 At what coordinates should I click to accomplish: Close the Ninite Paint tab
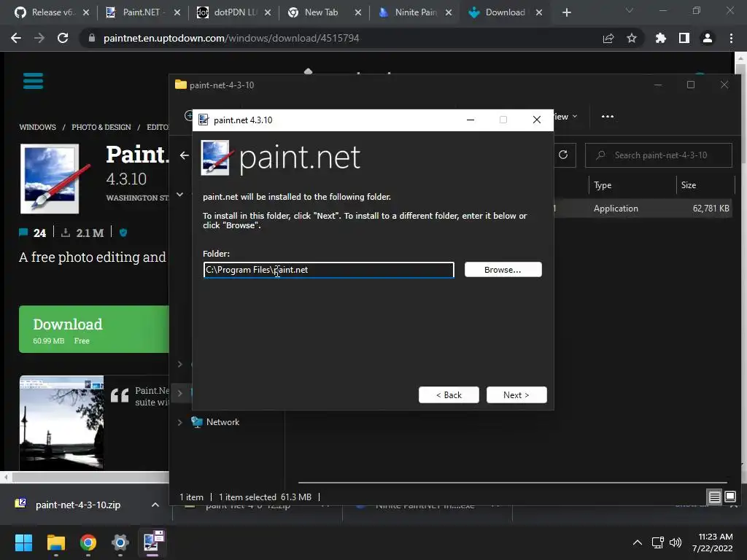coord(449,12)
